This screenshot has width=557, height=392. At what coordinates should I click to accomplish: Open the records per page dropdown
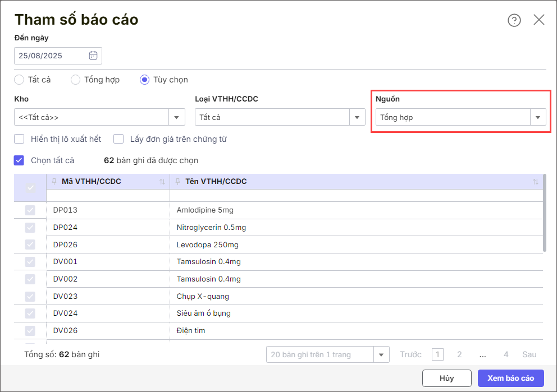[x=382, y=354]
